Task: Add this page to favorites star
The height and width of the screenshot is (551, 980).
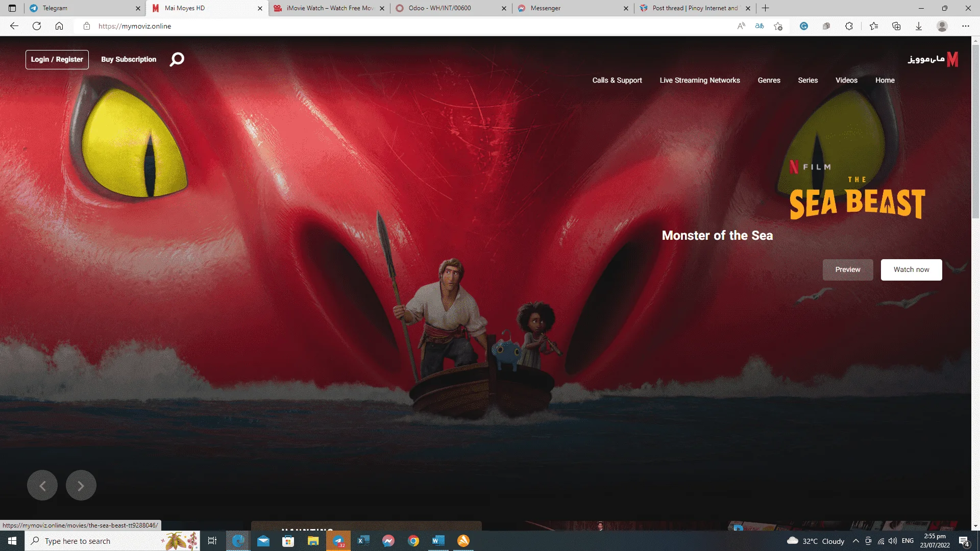Action: pyautogui.click(x=778, y=26)
